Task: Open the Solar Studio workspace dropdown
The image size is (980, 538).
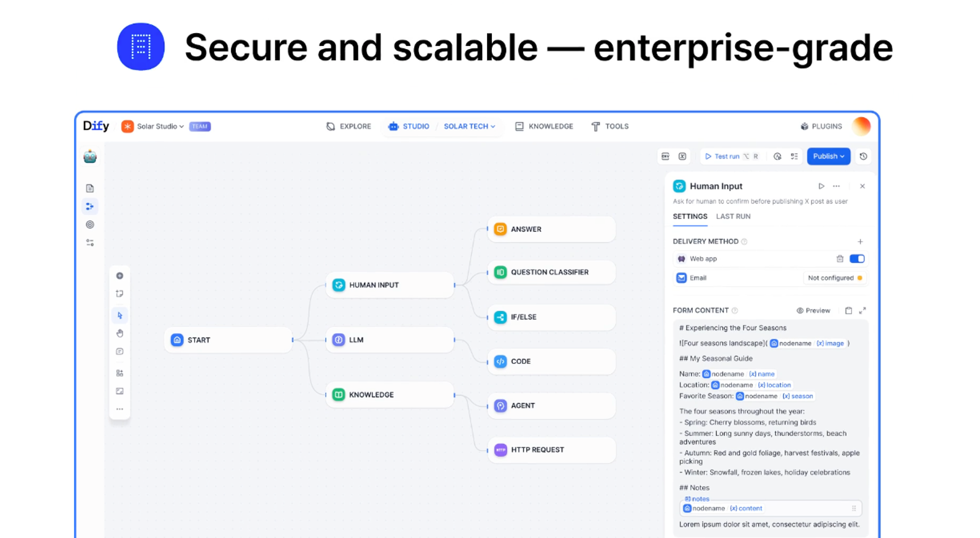Action: [x=153, y=126]
